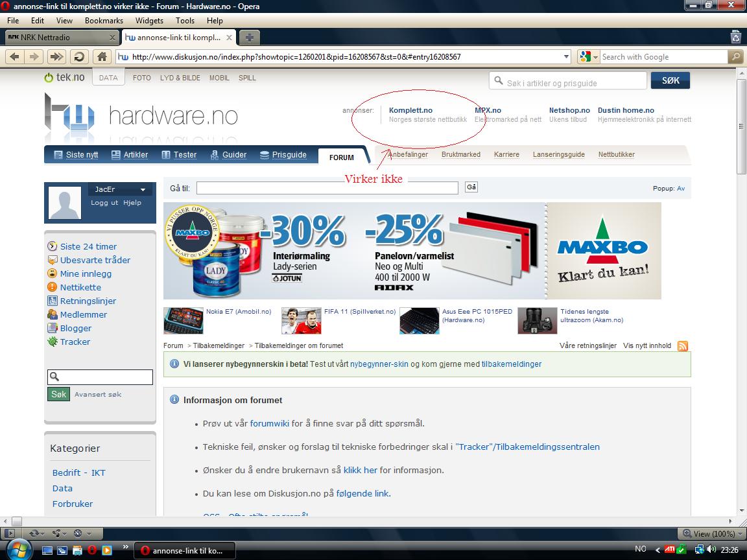Select the FORUM navigation tab
Viewport: 747px width, 560px height.
pos(342,157)
